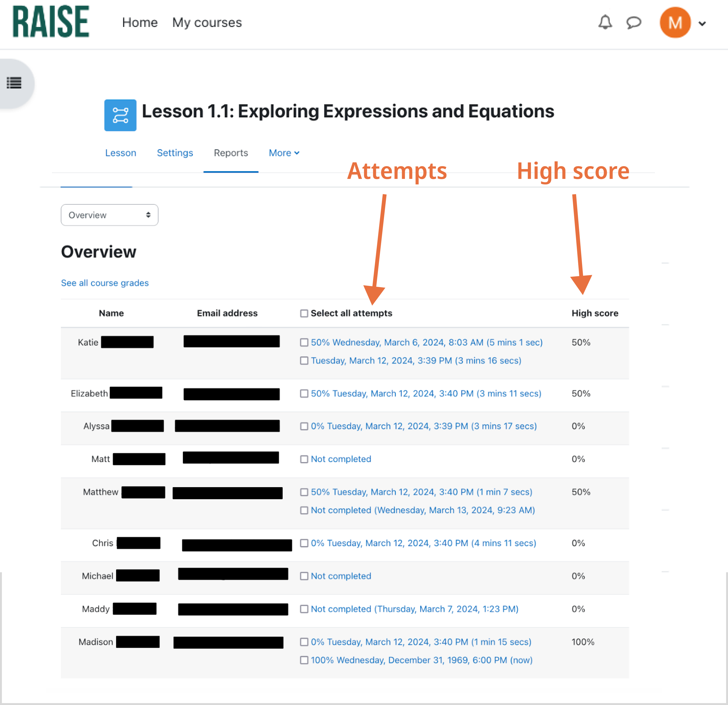Open the See all course grades link
Image resolution: width=728 pixels, height=705 pixels.
(105, 283)
